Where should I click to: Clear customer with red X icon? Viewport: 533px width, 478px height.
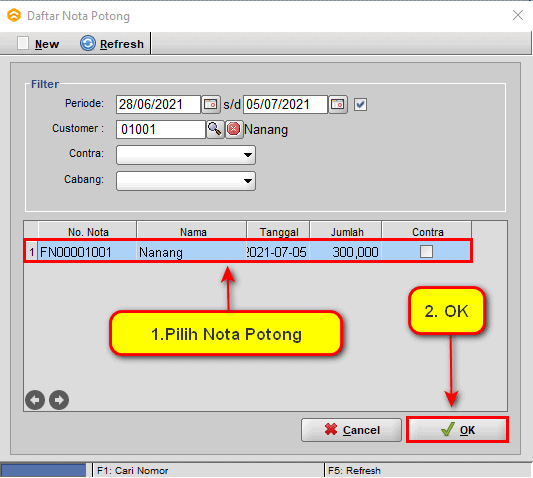coord(234,129)
